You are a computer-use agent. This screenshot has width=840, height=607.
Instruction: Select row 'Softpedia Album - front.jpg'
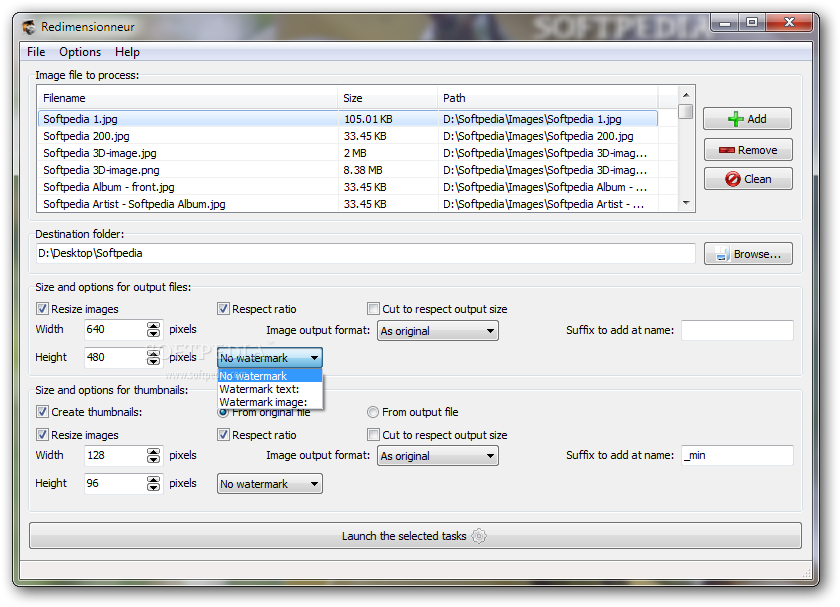click(348, 187)
